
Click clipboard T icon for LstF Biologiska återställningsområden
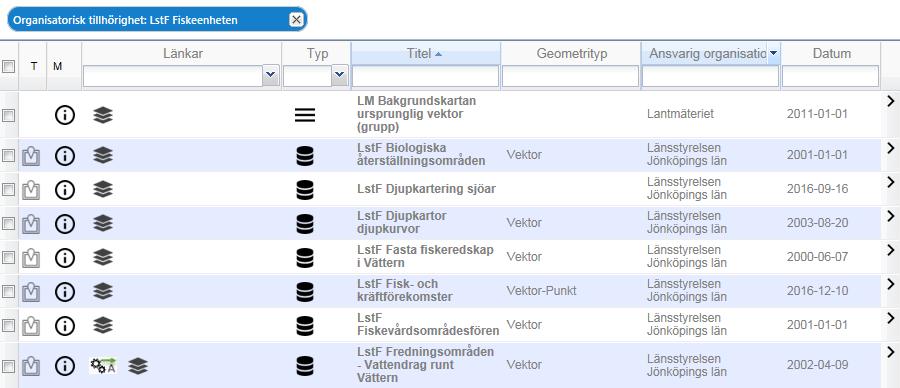coord(31,156)
